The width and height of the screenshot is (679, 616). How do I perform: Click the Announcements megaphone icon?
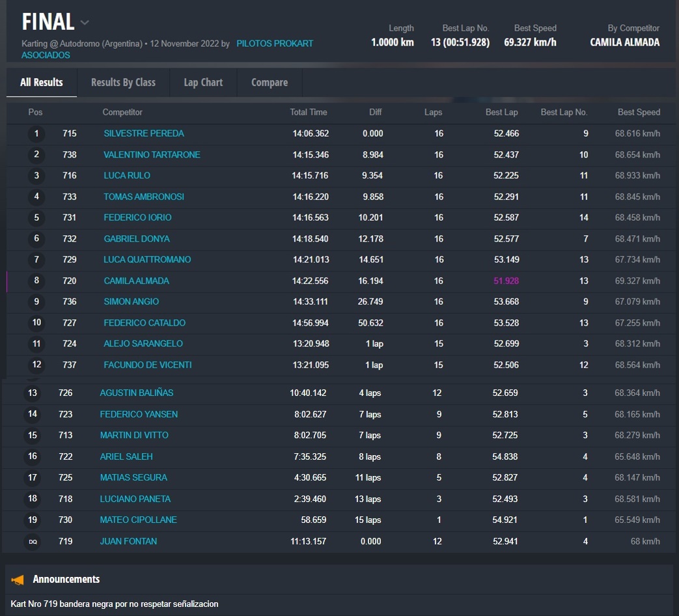18,580
